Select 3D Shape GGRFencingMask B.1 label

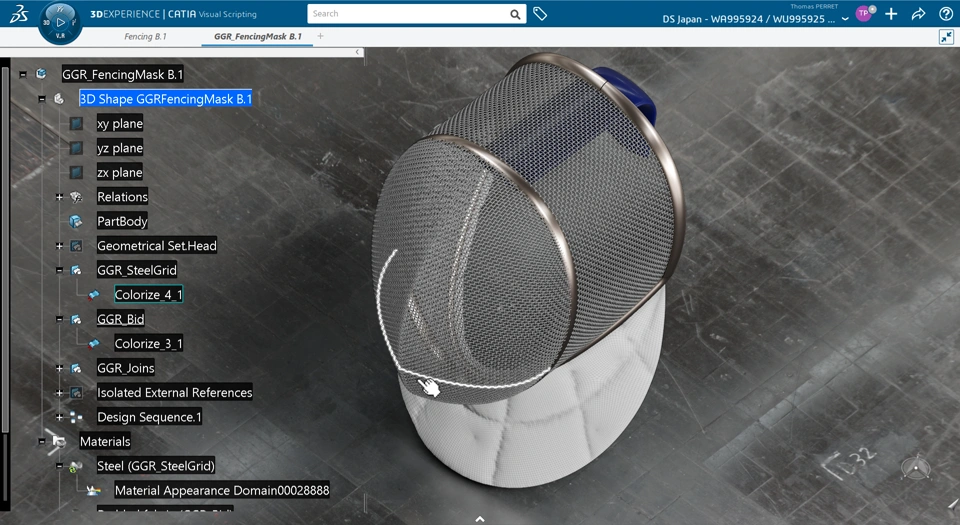coord(165,99)
